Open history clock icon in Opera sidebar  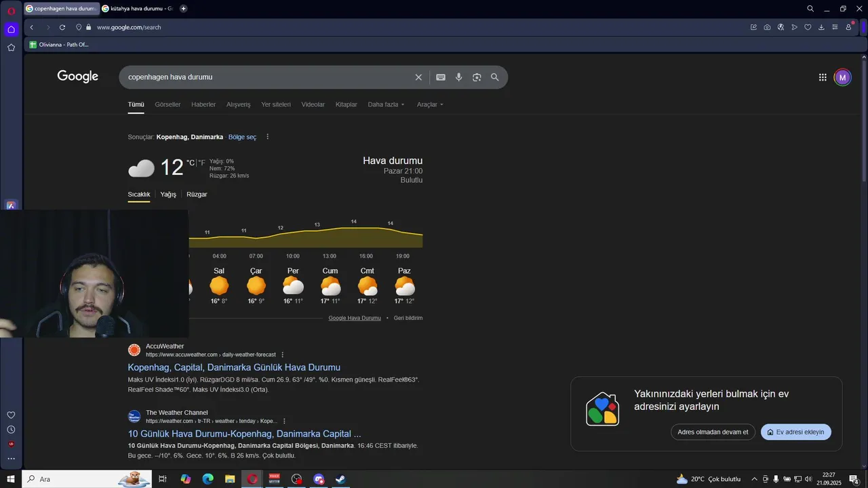tap(11, 430)
